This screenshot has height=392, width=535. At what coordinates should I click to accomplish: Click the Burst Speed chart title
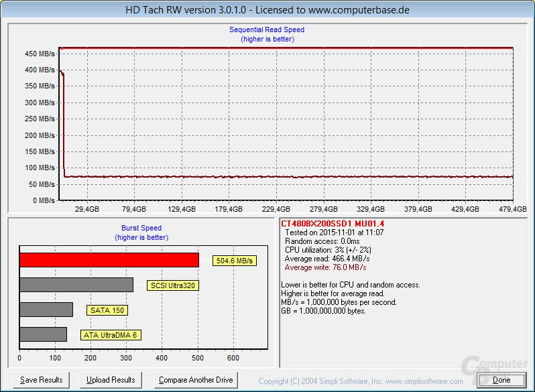(141, 228)
